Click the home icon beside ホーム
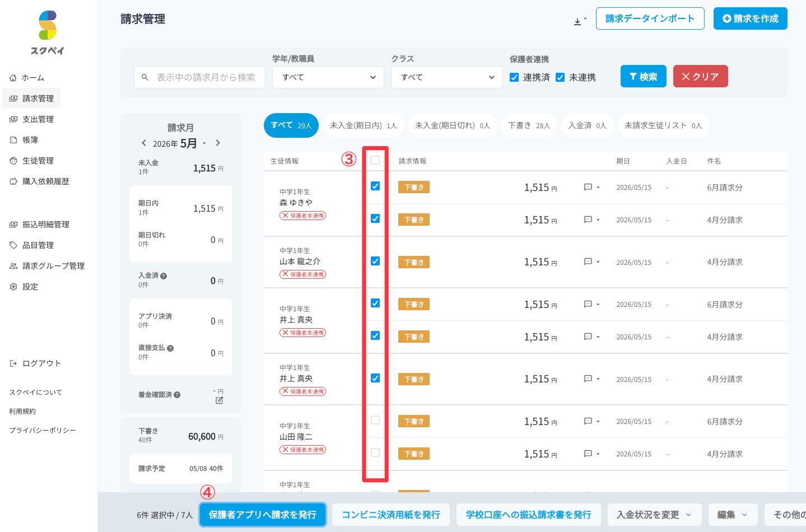The image size is (806, 532). (x=13, y=78)
